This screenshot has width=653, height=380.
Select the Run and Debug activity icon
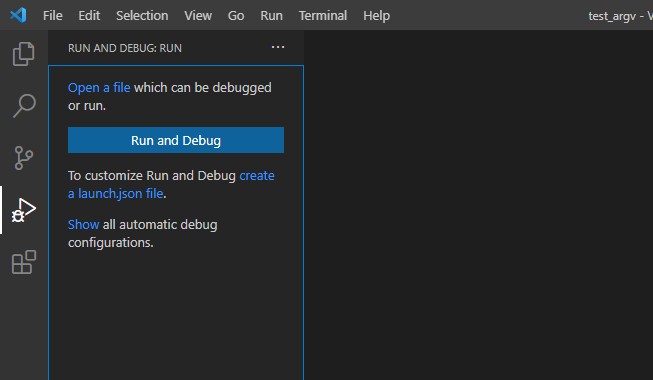click(x=24, y=210)
